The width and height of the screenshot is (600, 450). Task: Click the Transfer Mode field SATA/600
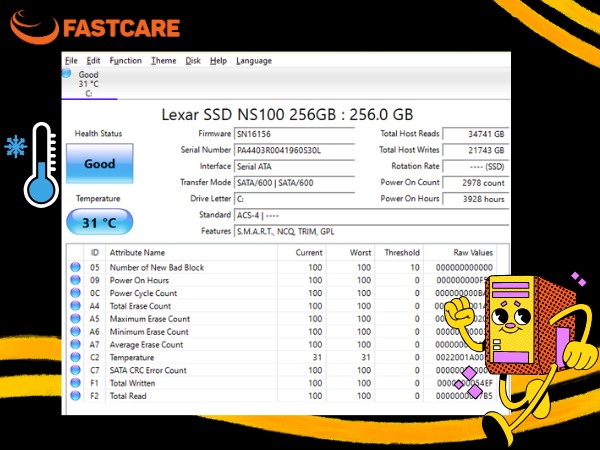294,183
